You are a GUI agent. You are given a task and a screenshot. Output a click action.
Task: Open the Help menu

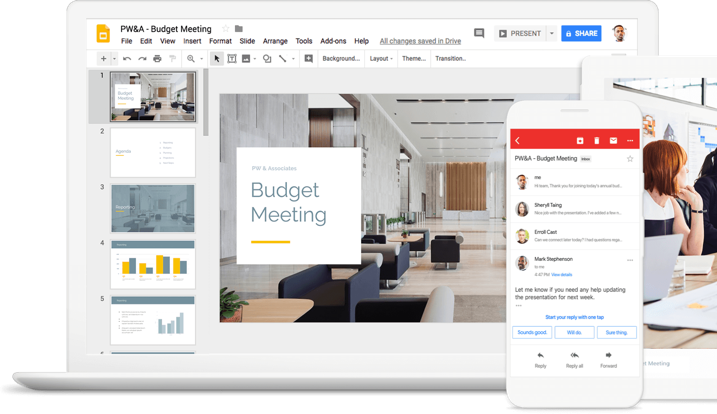361,41
